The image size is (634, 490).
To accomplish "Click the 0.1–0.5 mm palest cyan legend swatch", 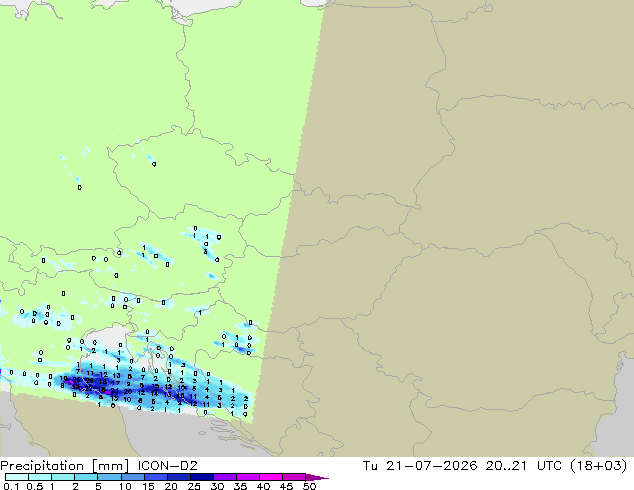I will point(17,477).
